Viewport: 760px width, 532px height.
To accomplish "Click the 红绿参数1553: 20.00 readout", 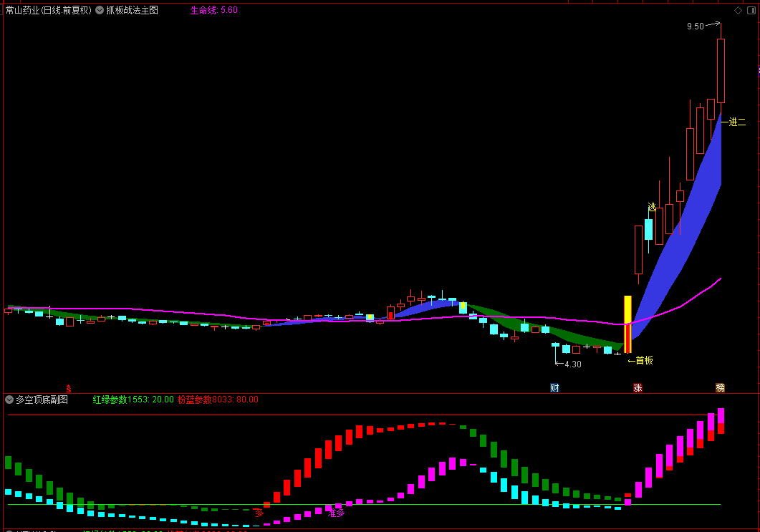I will point(133,400).
